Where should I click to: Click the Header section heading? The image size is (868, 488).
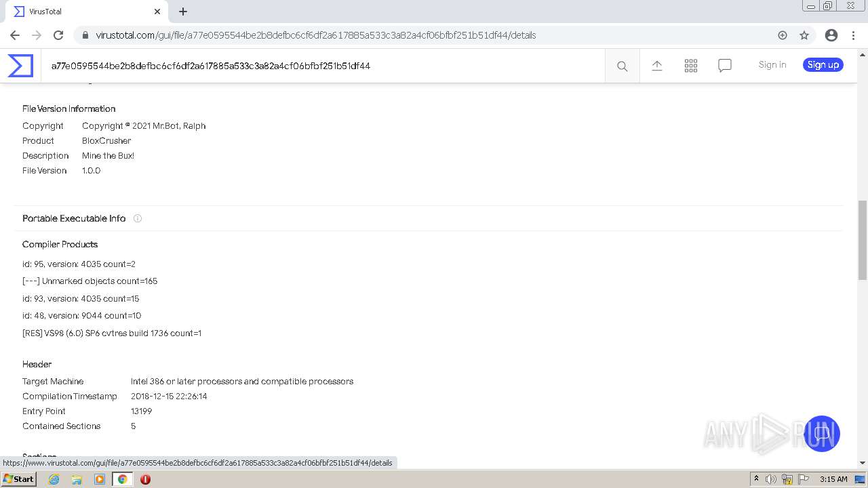click(x=37, y=365)
